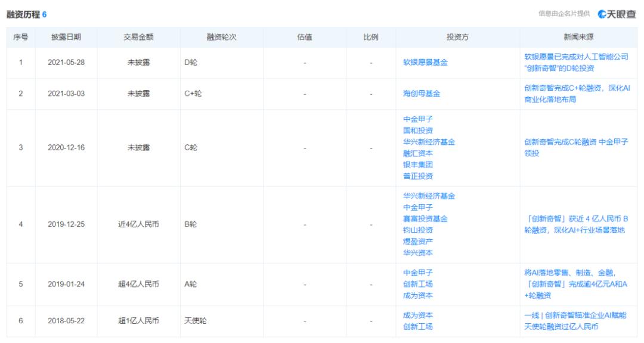Open 华兴资本 investor link
Viewport: 644px width, 343px height.
[x=417, y=253]
